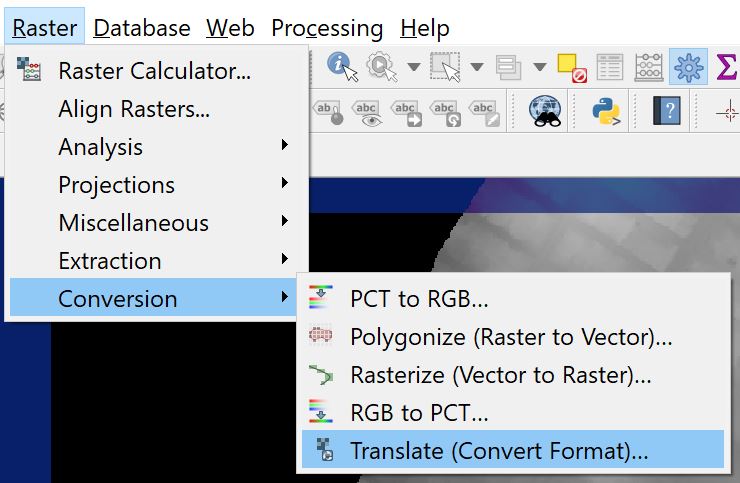Open the Python Console icon
The image size is (740, 483).
[606, 111]
